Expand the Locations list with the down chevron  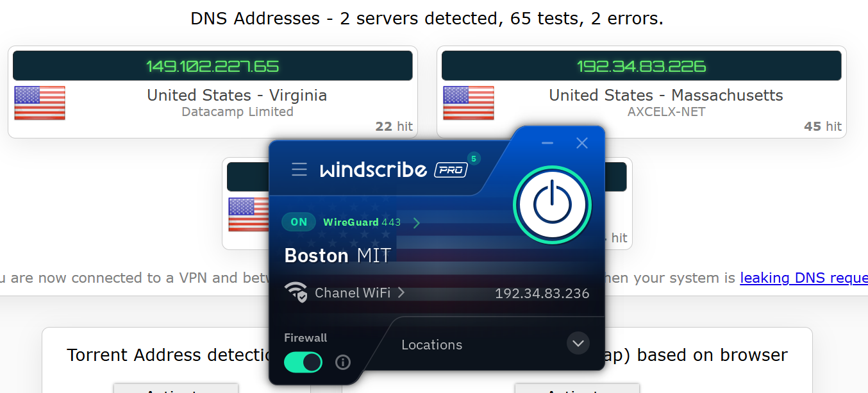[578, 343]
